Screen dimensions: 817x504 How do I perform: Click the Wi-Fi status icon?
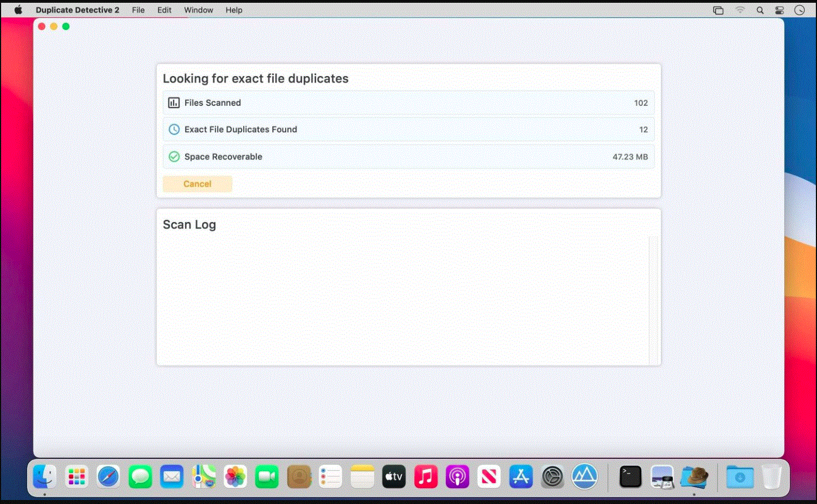click(x=740, y=10)
